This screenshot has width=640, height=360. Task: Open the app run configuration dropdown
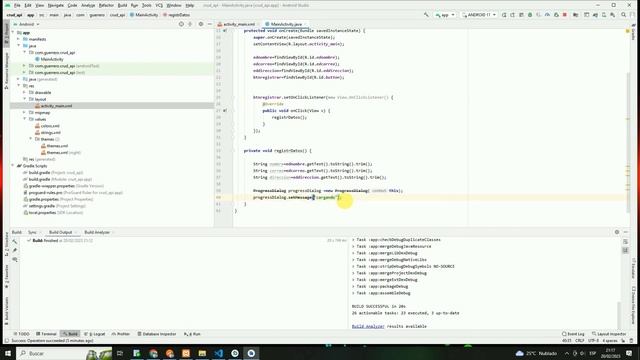tap(445, 15)
